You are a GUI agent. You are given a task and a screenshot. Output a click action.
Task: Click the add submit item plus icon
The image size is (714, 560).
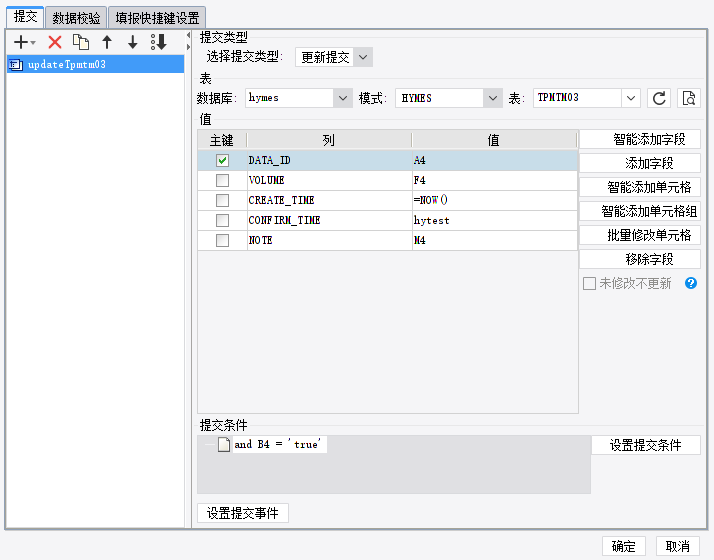click(21, 42)
